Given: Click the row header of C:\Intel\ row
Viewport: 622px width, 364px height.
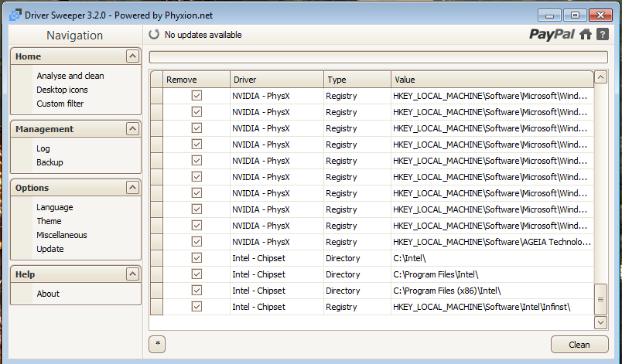Looking at the screenshot, I should 157,258.
